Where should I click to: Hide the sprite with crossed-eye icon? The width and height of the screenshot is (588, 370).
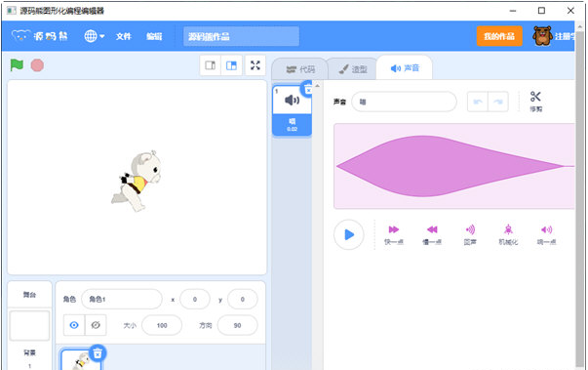pos(96,325)
